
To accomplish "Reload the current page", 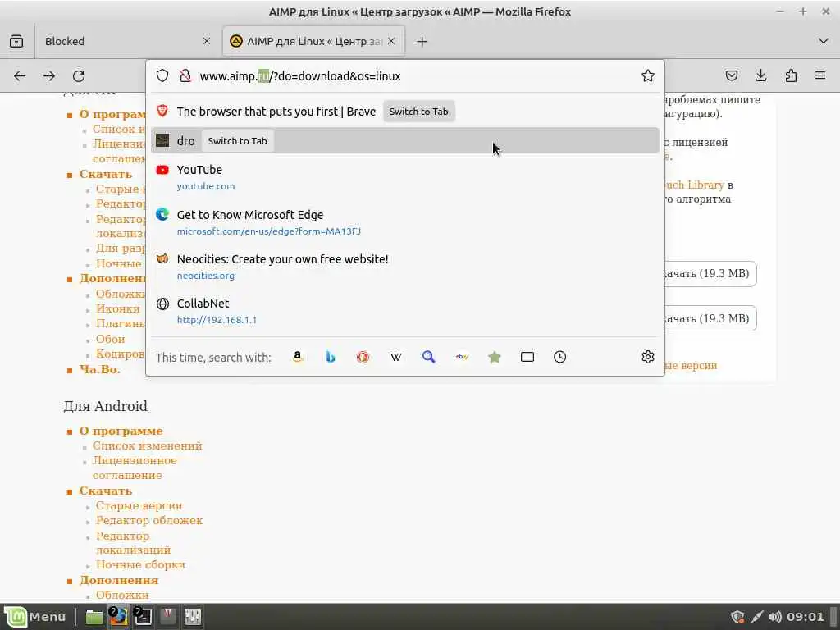I will pos(79,76).
